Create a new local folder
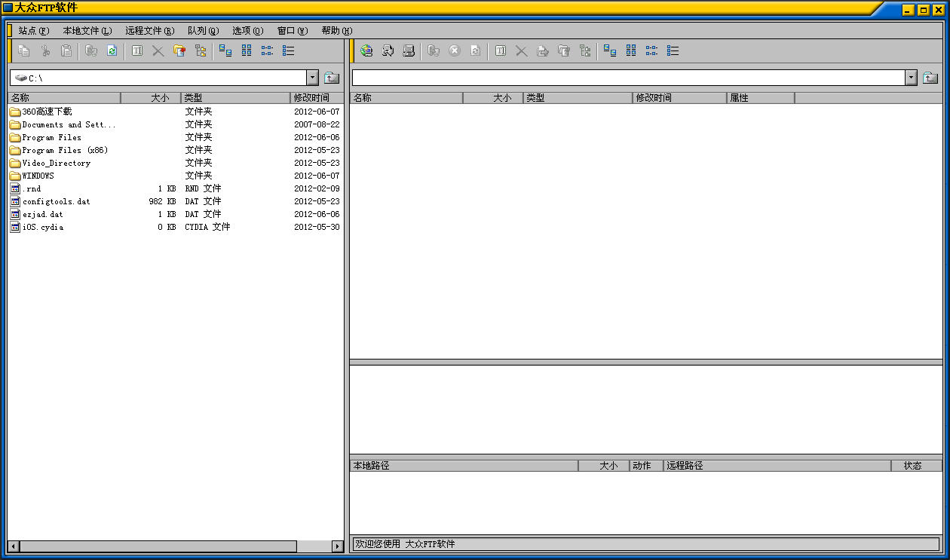This screenshot has height=560, width=950. 179,50
